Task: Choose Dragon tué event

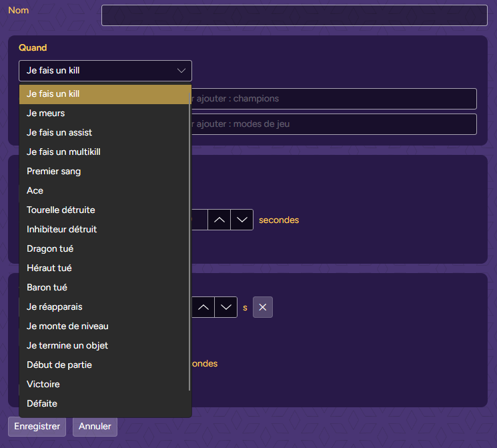Action: coord(105,249)
